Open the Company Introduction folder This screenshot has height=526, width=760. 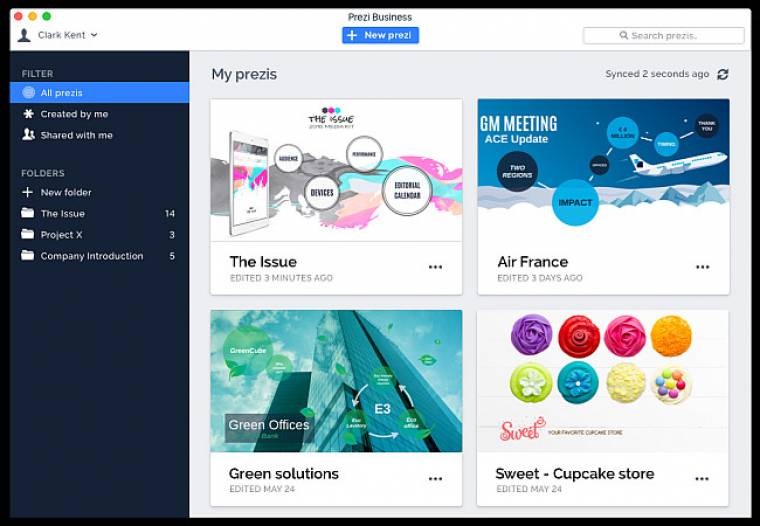[x=99, y=256]
